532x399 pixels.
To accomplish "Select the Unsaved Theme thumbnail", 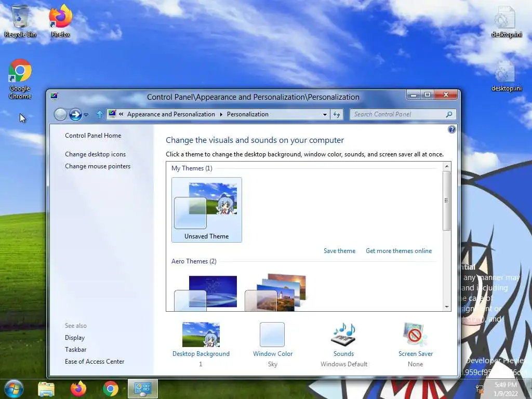I will [207, 210].
